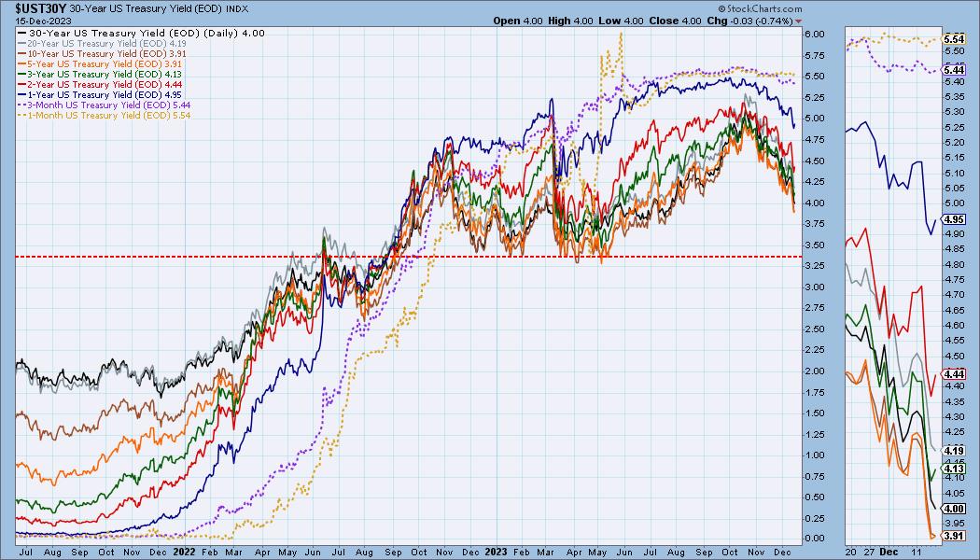Screen dimensions: 980x560
Task: Select the 3-Year US Treasury Yield legend entry
Action: 100,75
